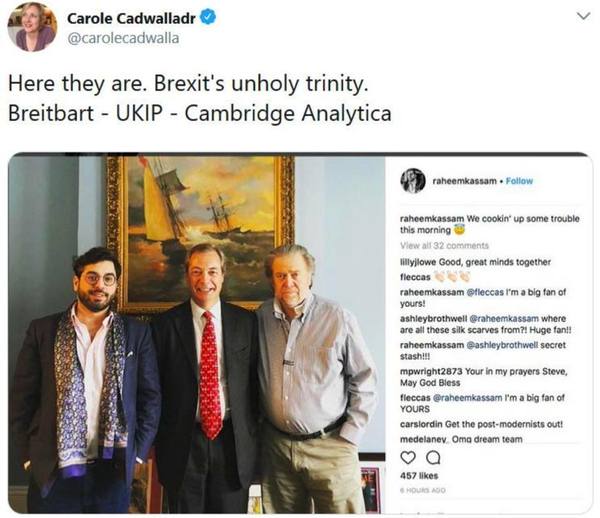Expand View all 32 comments
Image resolution: width=600 pixels, height=518 pixels.
pos(444,245)
